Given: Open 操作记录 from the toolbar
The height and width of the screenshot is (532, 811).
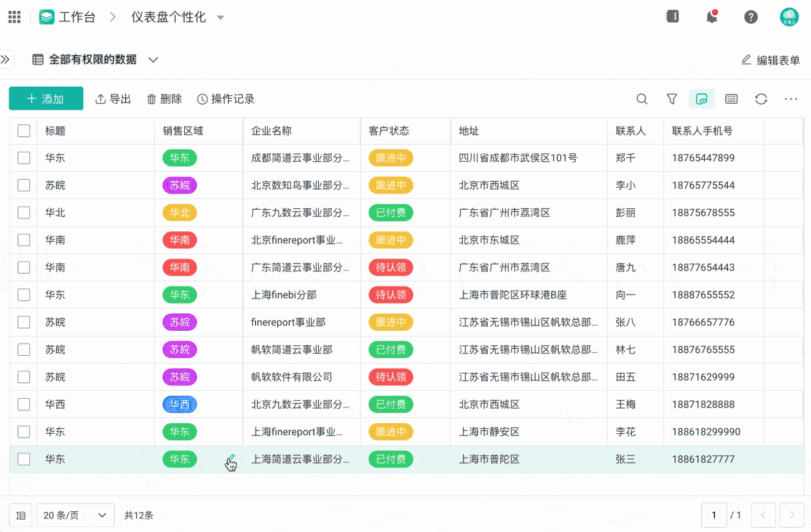Looking at the screenshot, I should pyautogui.click(x=225, y=99).
